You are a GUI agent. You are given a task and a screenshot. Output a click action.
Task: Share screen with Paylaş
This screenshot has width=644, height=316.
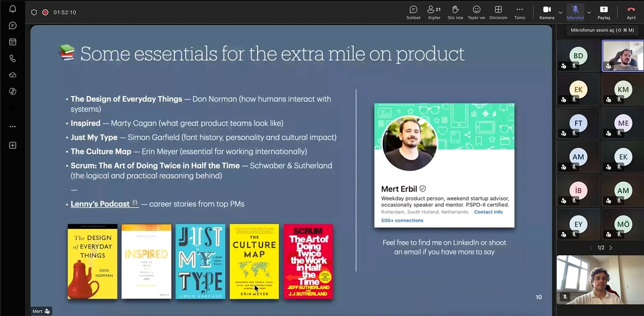[x=603, y=13]
